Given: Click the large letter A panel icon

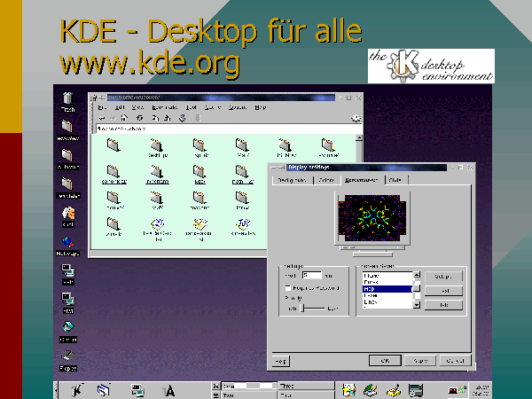Looking at the screenshot, I should coord(169,388).
